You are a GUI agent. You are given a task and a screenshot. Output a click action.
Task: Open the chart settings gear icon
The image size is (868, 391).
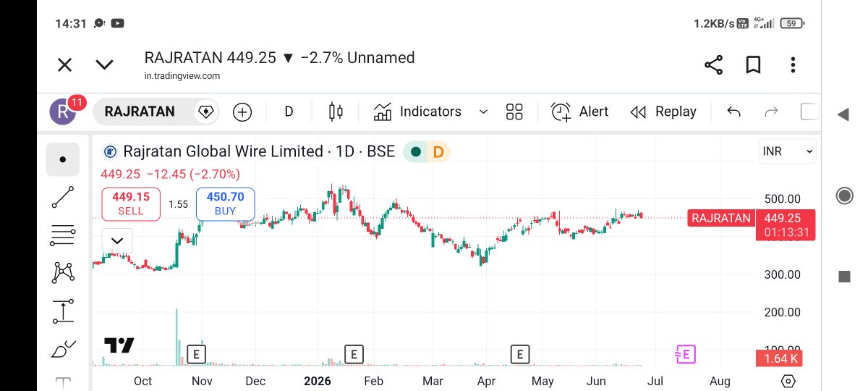coord(788,381)
